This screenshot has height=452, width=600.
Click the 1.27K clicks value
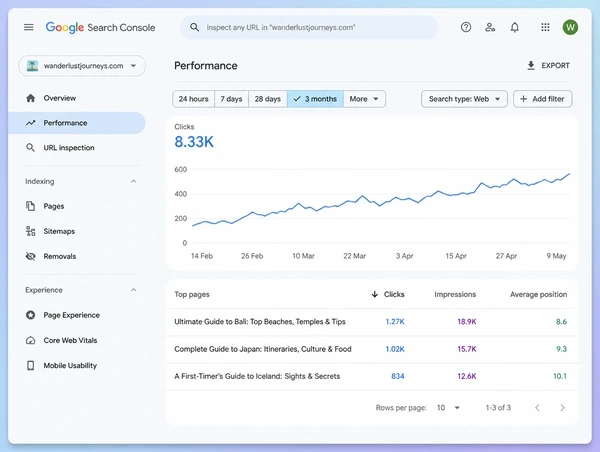coord(395,321)
